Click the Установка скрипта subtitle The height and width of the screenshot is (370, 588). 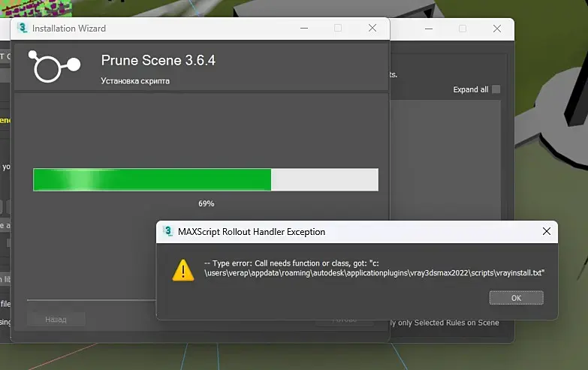tap(135, 81)
